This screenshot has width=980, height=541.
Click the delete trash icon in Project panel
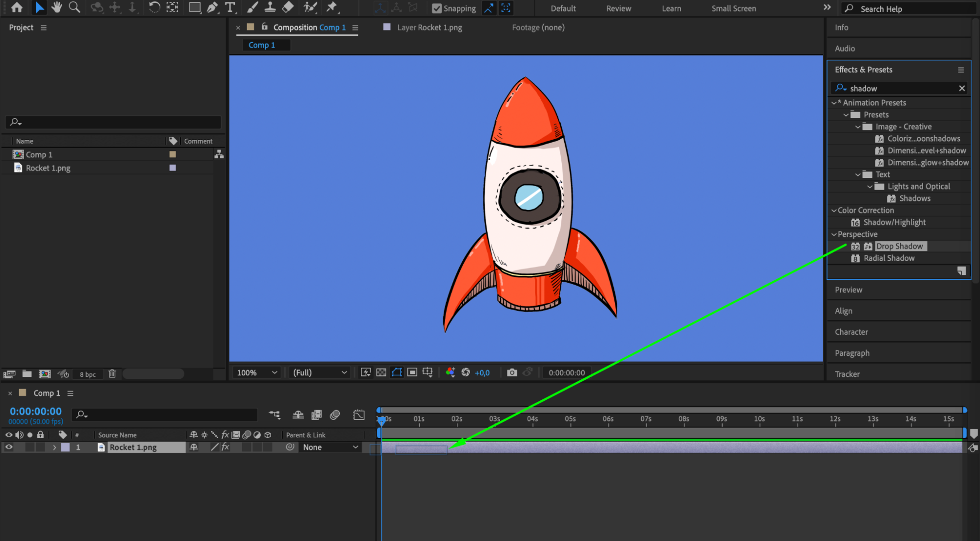[112, 374]
